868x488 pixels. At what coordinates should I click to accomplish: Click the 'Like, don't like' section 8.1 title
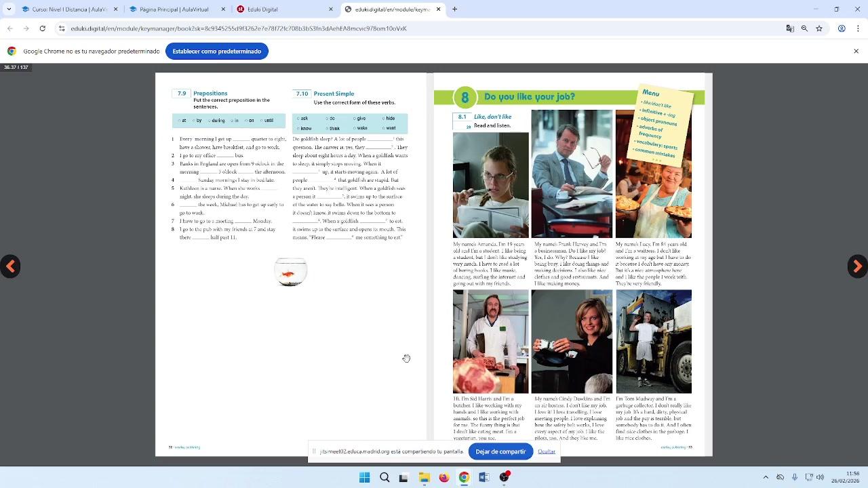tap(492, 117)
